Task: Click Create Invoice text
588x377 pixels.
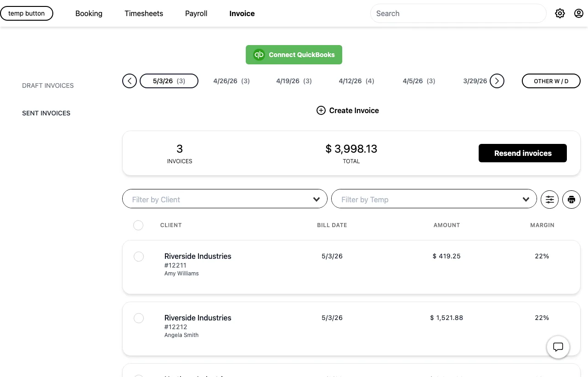Action: pyautogui.click(x=354, y=110)
